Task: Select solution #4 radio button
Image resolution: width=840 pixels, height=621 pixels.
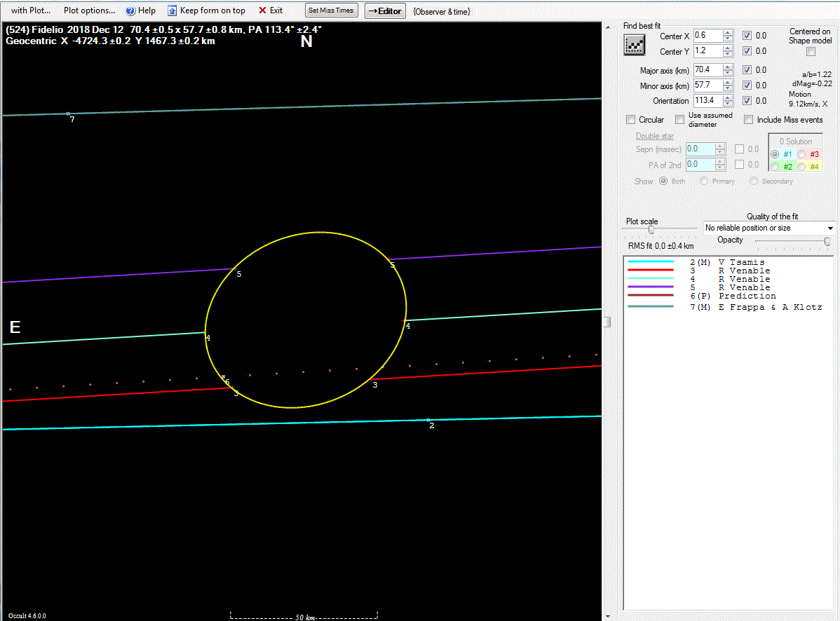Action: pos(801,167)
